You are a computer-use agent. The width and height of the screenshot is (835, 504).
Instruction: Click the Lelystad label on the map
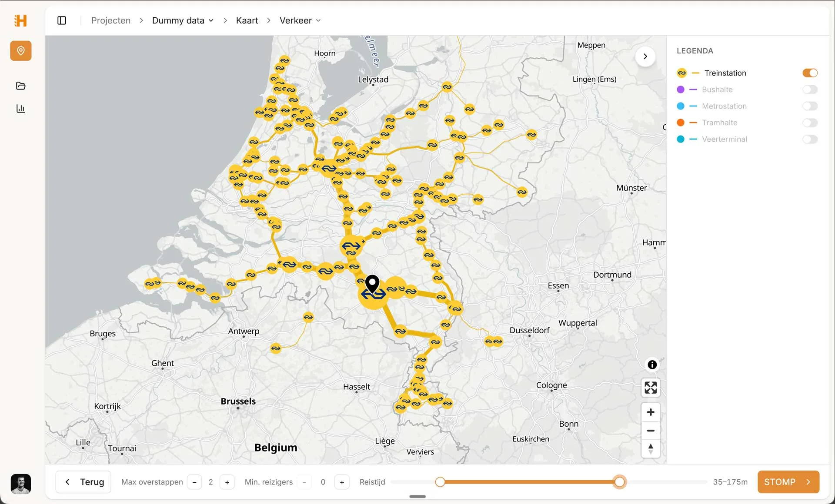tap(373, 80)
